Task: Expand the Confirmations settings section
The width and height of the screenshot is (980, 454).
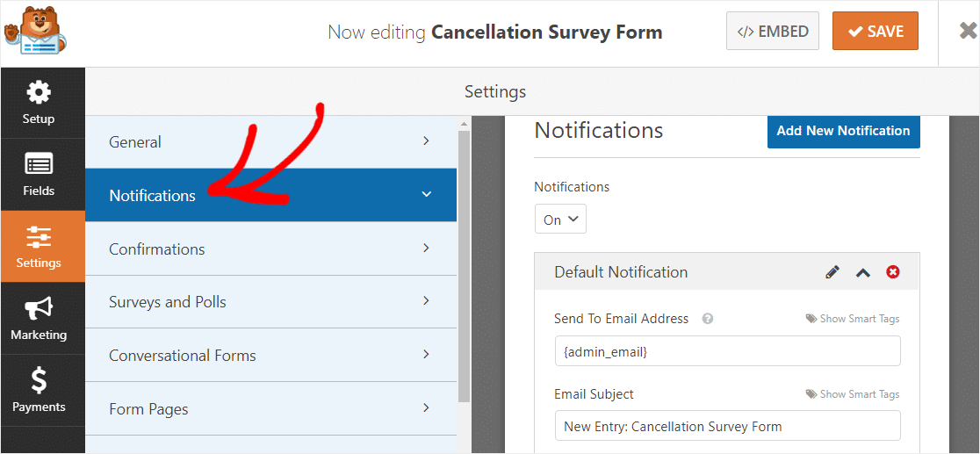Action: pos(270,249)
